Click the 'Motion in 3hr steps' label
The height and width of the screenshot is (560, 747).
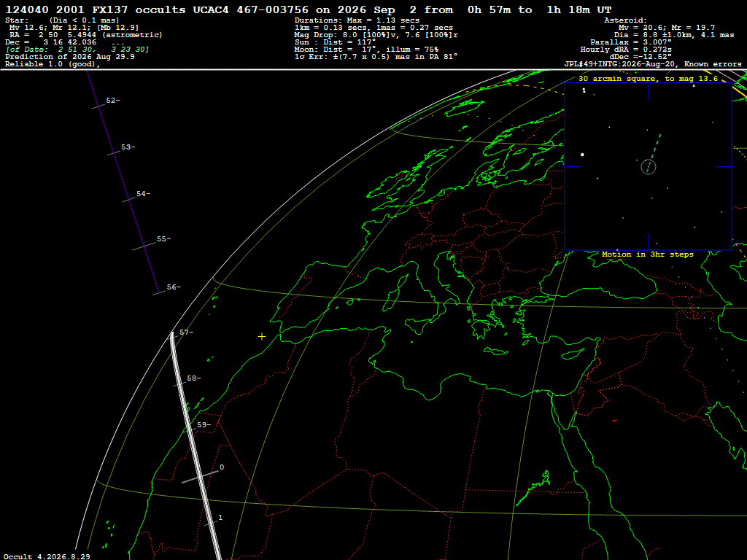point(648,254)
